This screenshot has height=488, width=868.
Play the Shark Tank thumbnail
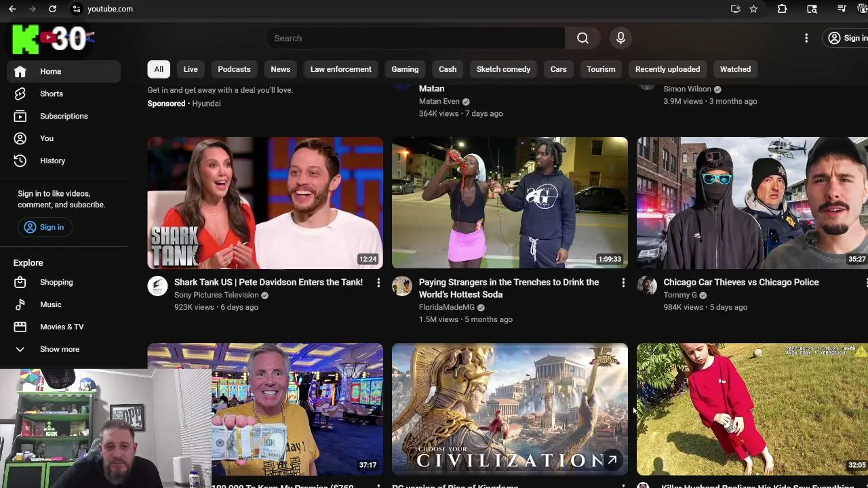tap(265, 203)
